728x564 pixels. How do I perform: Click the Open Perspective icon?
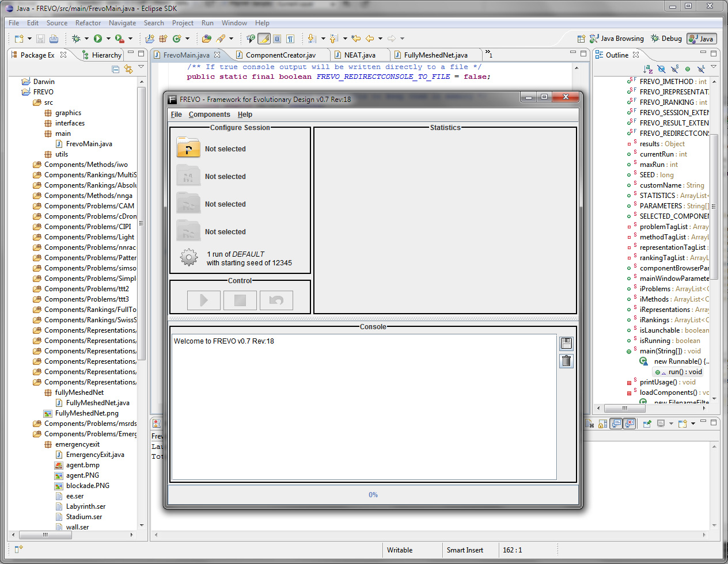tap(581, 39)
